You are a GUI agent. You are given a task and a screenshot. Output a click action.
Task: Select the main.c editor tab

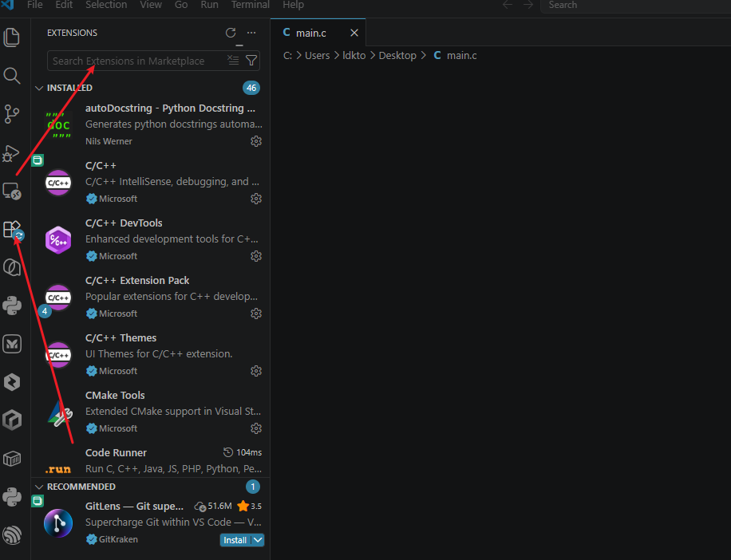point(318,33)
